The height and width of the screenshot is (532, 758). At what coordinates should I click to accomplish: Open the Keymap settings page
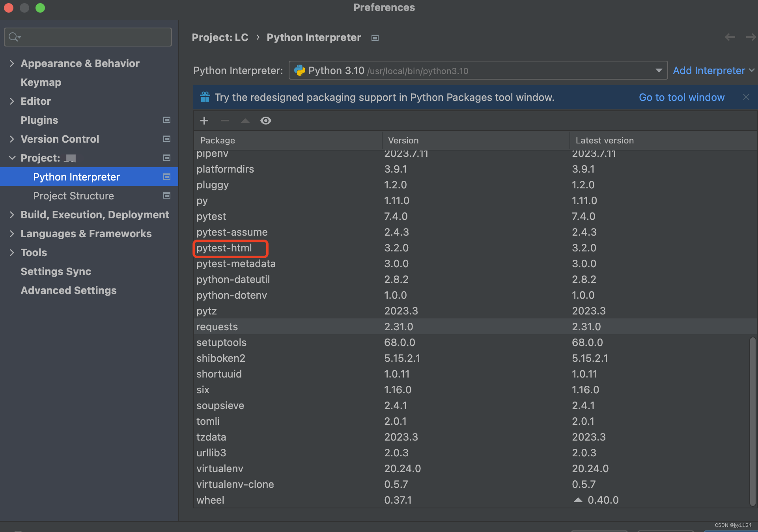(x=41, y=82)
